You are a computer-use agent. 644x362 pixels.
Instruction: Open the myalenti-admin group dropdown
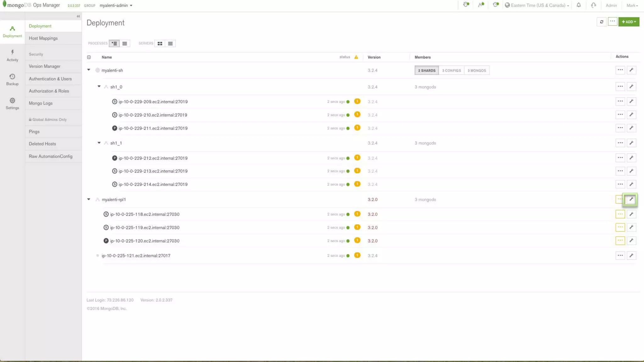pos(116,5)
